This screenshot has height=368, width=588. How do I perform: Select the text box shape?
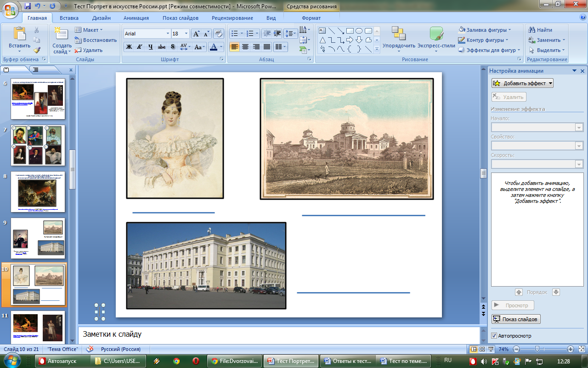(322, 31)
